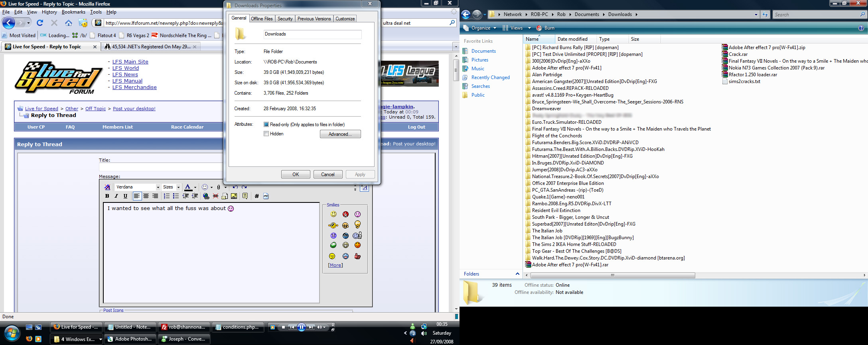
Task: Click OK in Downloads Properties dialog
Action: pos(296,174)
